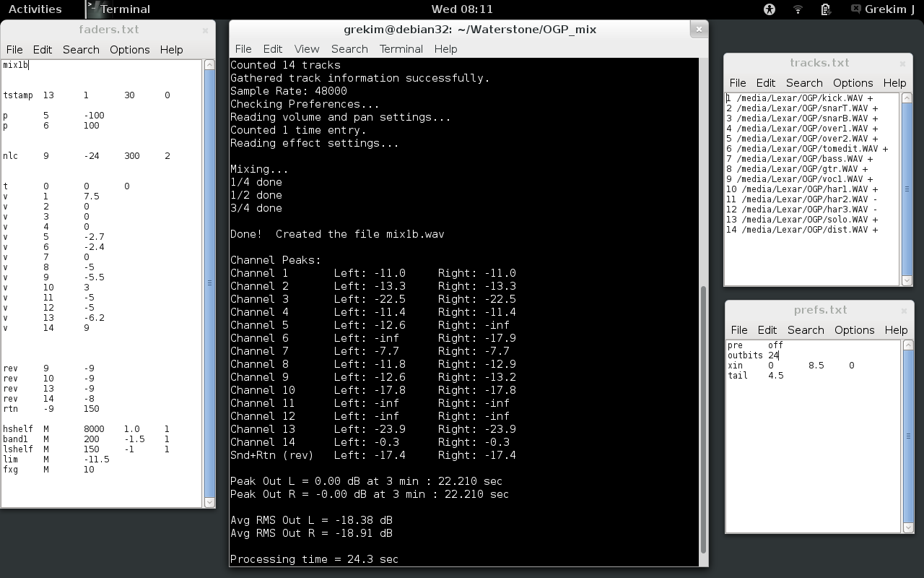Close the prefs.txt editor window

coord(904,311)
